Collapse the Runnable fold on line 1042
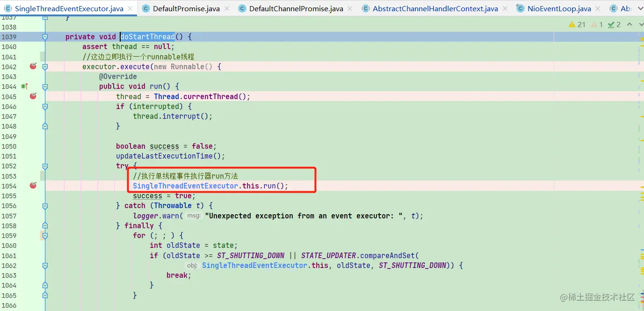 [45, 66]
